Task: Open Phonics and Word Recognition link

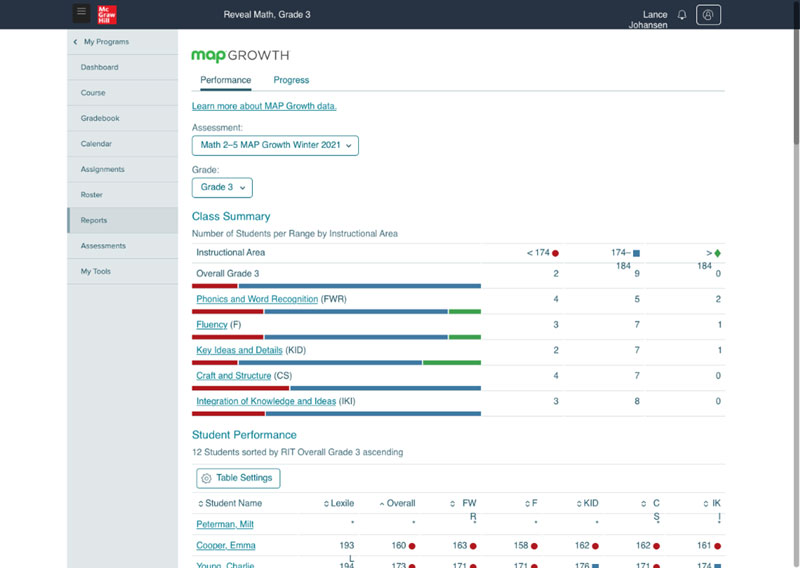Action: click(257, 299)
